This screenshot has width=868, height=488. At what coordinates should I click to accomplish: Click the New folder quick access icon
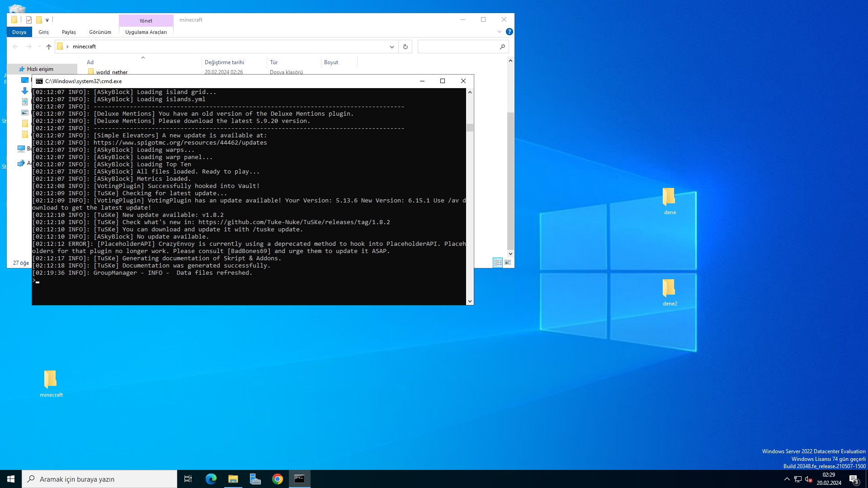pos(39,20)
